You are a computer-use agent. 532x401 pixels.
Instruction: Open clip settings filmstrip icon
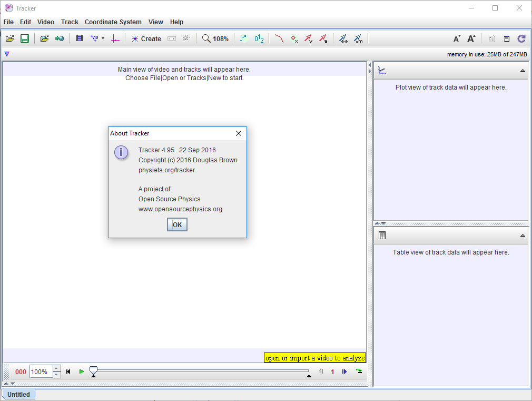click(80, 38)
